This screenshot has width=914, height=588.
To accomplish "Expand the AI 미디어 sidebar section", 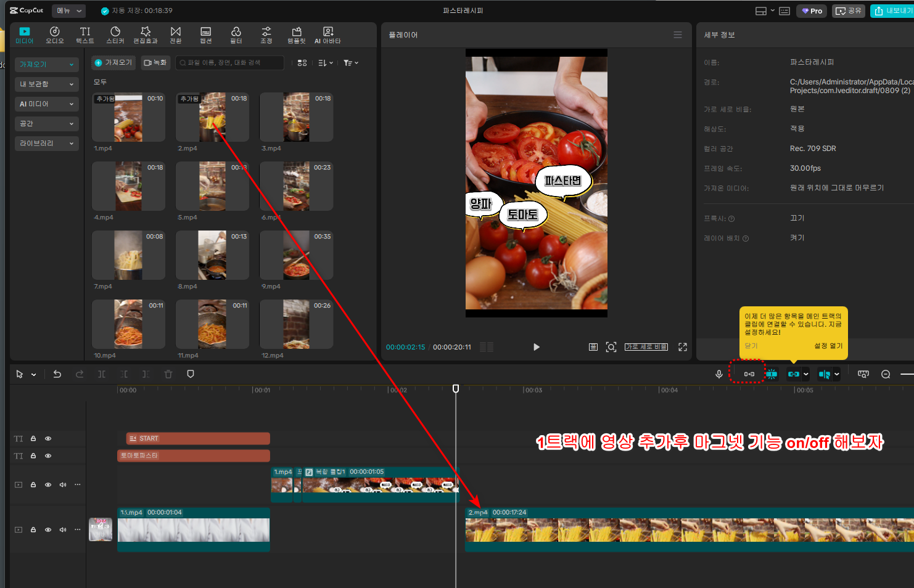I will tap(47, 104).
